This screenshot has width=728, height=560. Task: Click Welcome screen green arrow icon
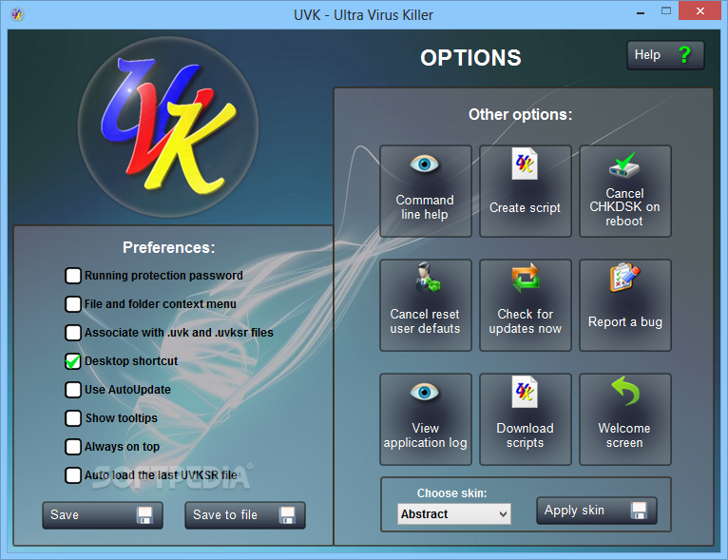(625, 391)
